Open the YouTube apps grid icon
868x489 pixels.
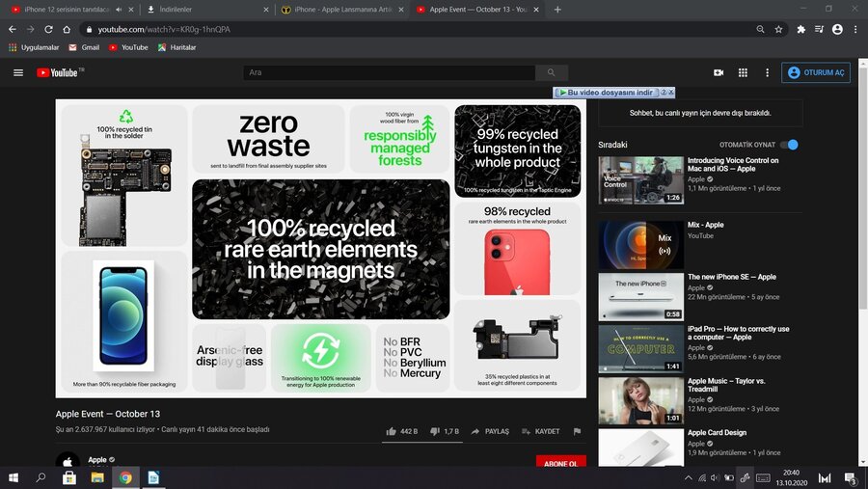(743, 72)
